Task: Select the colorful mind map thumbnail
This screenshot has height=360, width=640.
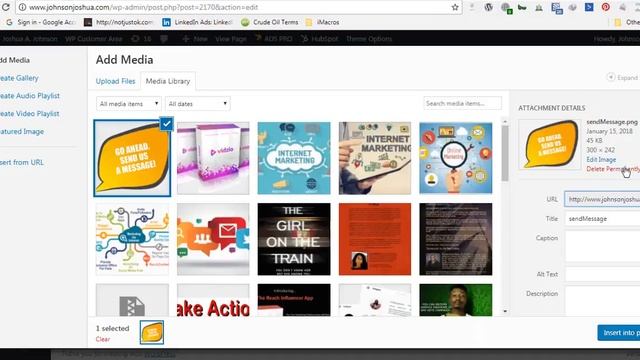Action: click(x=132, y=239)
